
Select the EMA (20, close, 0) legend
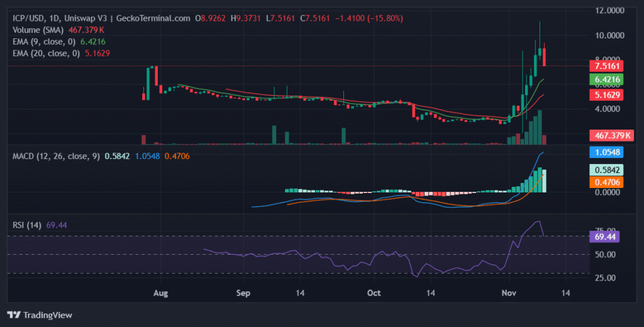pos(46,53)
